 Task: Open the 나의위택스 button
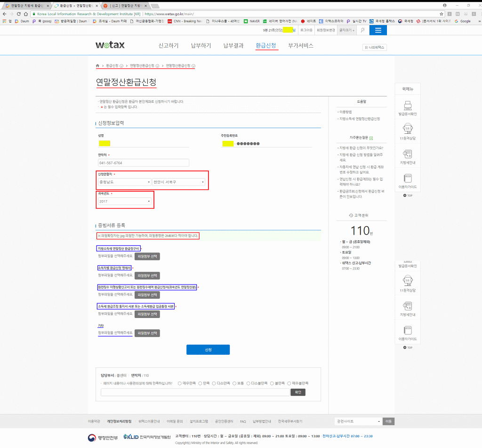point(375,48)
